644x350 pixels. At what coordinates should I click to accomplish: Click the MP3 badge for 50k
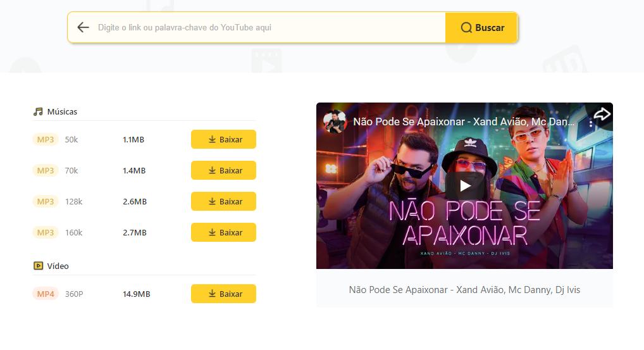coord(46,140)
